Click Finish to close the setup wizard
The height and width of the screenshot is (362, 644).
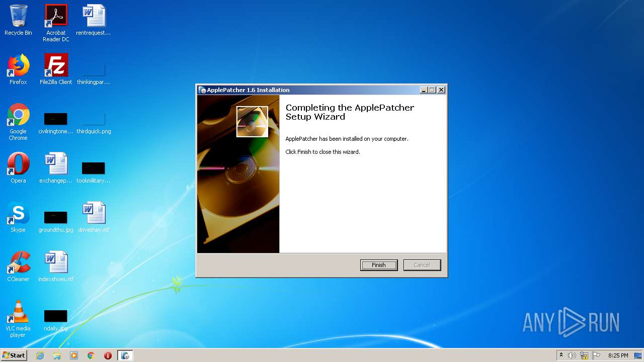(379, 265)
